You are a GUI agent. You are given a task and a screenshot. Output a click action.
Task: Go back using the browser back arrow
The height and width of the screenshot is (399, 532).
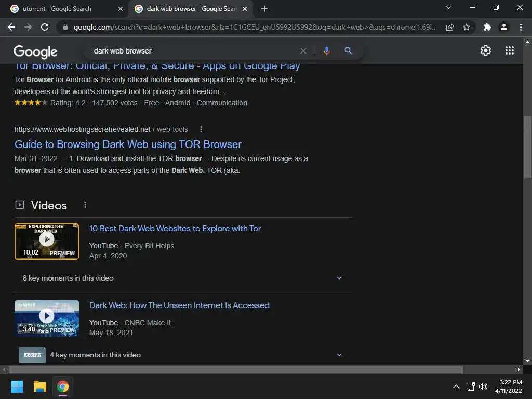pos(11,27)
